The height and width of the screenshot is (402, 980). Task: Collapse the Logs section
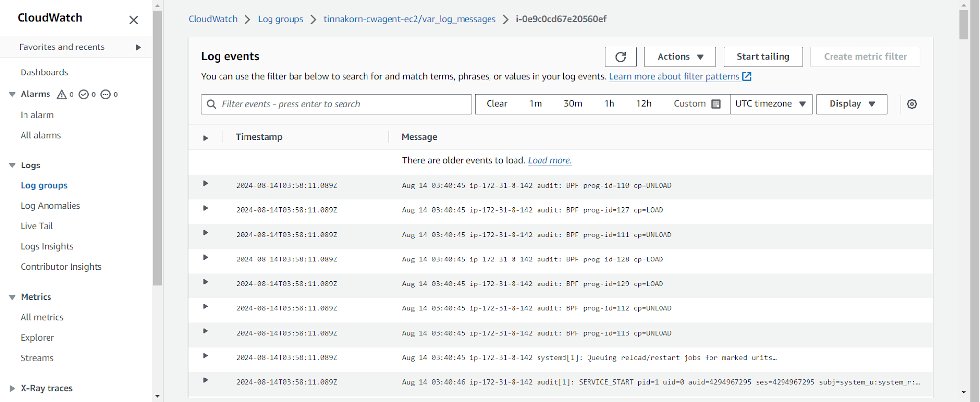(12, 166)
